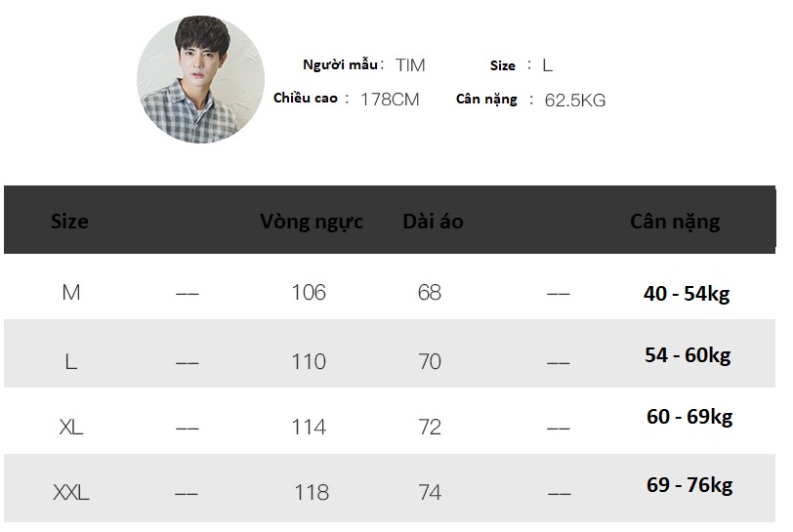
Task: Click the 74 shirt length value
Action: pos(430,493)
